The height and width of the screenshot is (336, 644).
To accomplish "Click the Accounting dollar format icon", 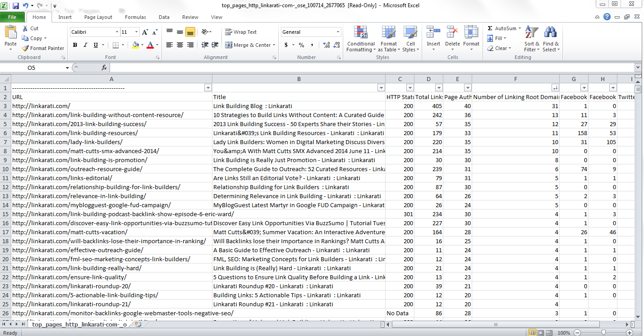I will (x=286, y=45).
